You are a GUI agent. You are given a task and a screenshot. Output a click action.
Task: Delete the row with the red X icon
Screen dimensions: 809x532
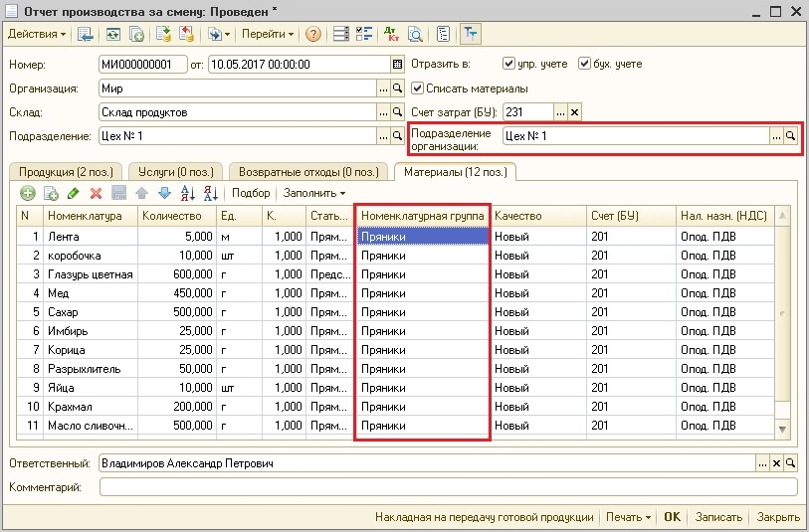96,193
